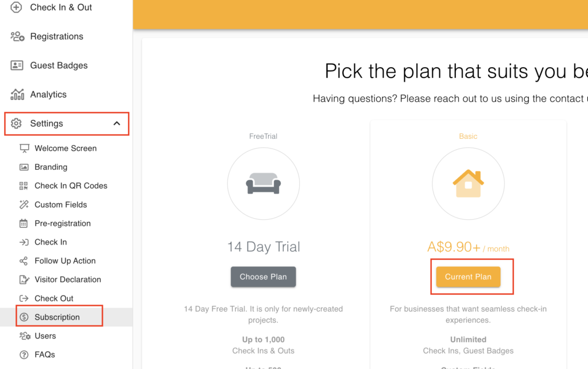588x369 pixels.
Task: Click the Settings gear icon
Action: [16, 123]
